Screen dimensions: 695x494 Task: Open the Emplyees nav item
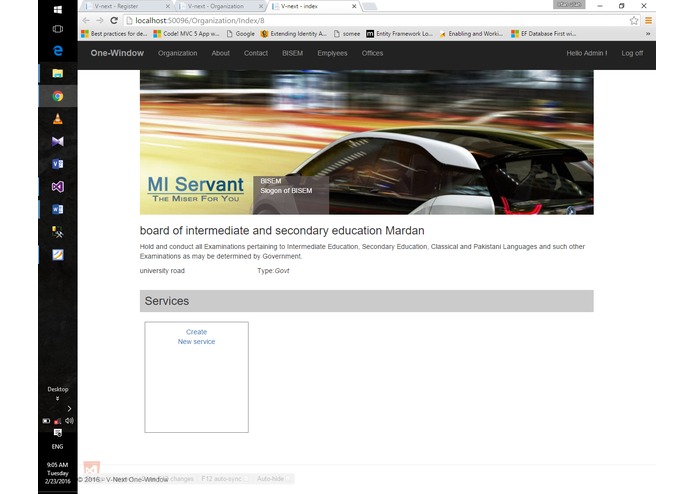point(332,53)
